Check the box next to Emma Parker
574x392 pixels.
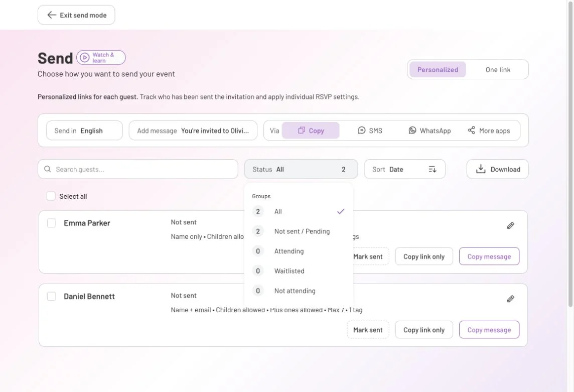[x=52, y=223]
